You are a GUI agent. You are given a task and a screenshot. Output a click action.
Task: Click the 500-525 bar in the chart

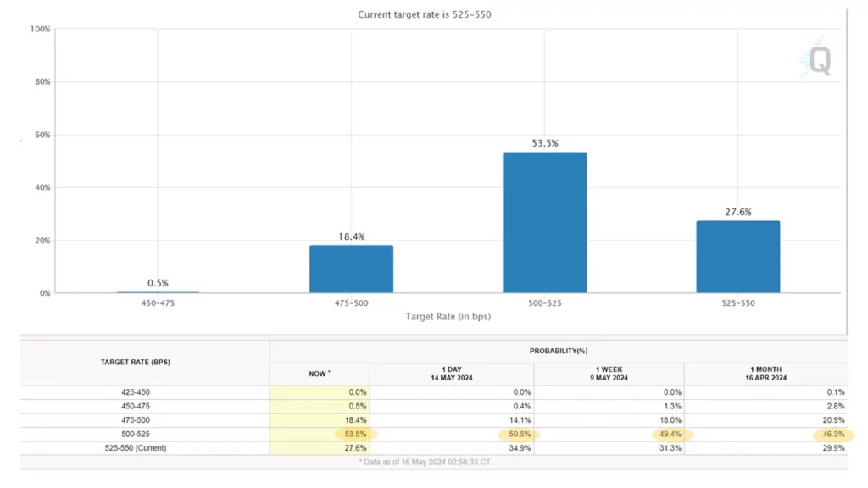click(x=544, y=223)
